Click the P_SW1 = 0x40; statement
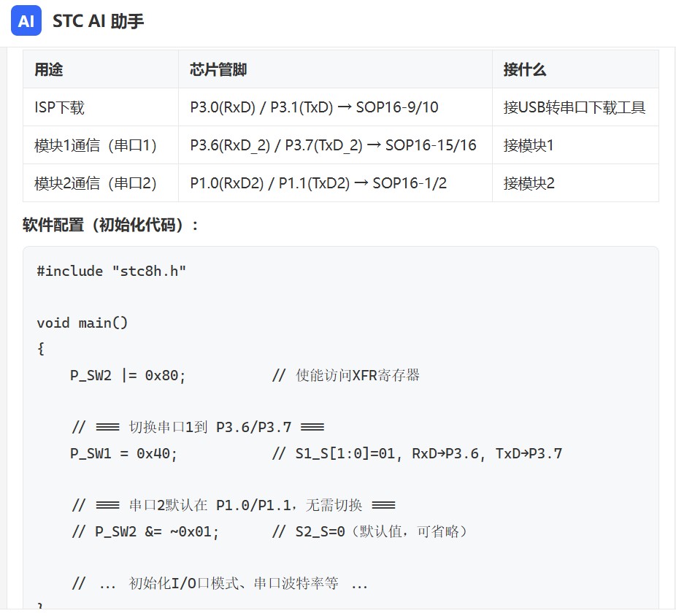The height and width of the screenshot is (616, 676). (x=123, y=453)
